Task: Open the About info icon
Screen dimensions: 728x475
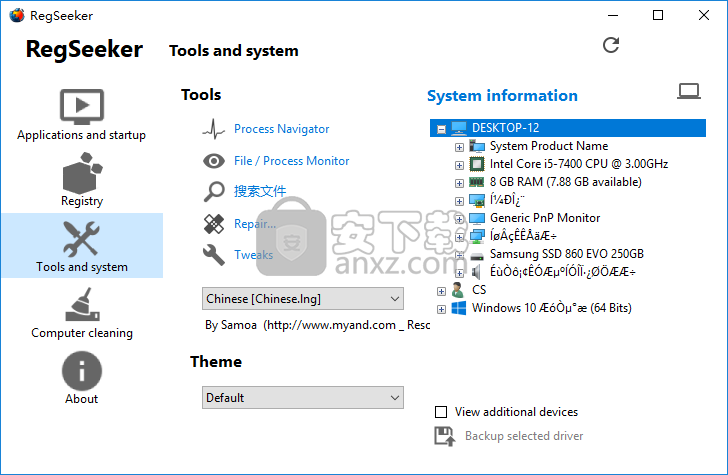Action: coord(82,371)
